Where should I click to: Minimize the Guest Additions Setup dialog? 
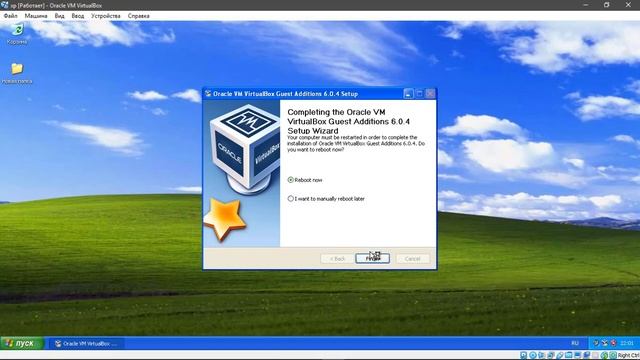tap(408, 94)
